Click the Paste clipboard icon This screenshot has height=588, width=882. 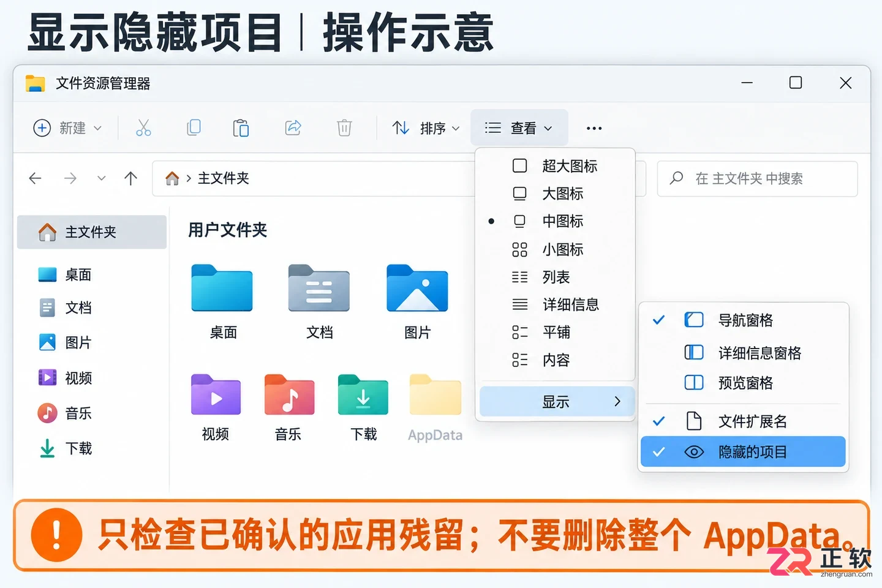(x=241, y=128)
